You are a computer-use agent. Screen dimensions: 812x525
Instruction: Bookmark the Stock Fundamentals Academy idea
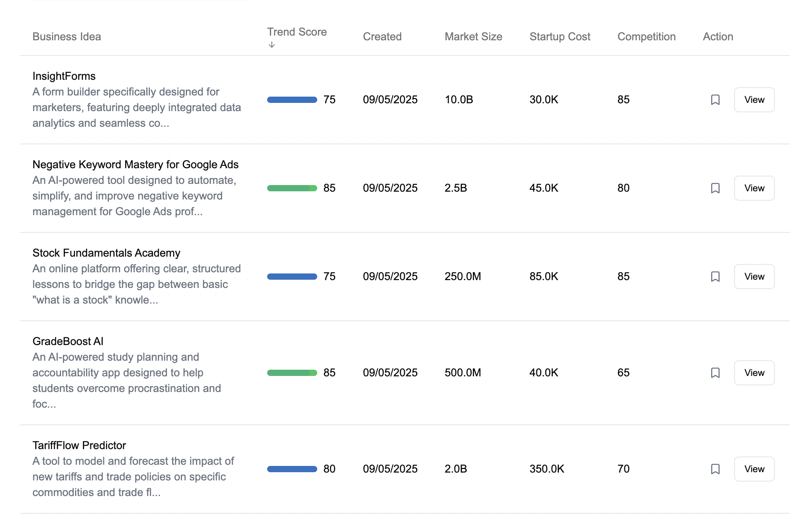pos(715,277)
